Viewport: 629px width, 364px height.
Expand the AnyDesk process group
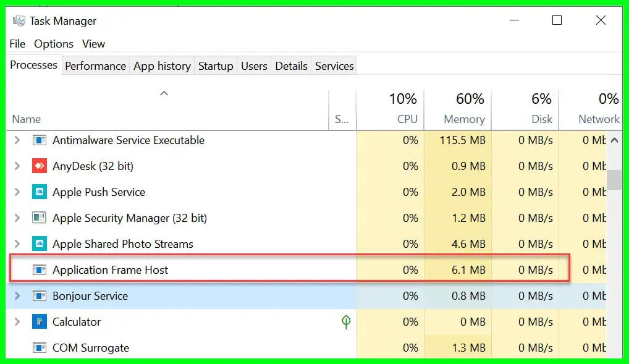pyautogui.click(x=17, y=166)
